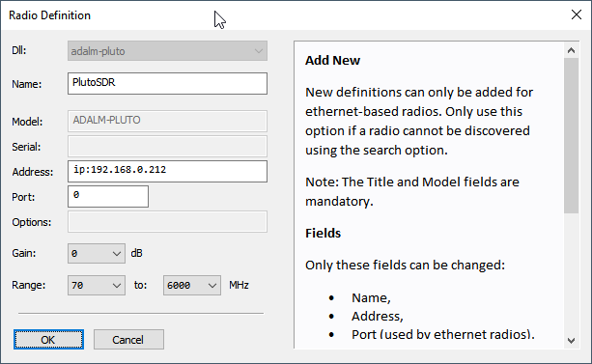Click the 'Name:' label
The height and width of the screenshot is (364, 592).
26,84
